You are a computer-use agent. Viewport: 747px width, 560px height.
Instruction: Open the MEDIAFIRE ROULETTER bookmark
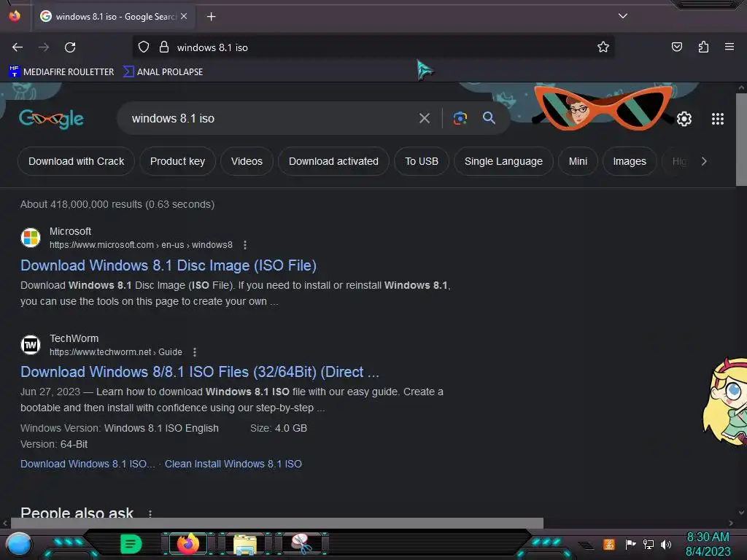pyautogui.click(x=61, y=72)
